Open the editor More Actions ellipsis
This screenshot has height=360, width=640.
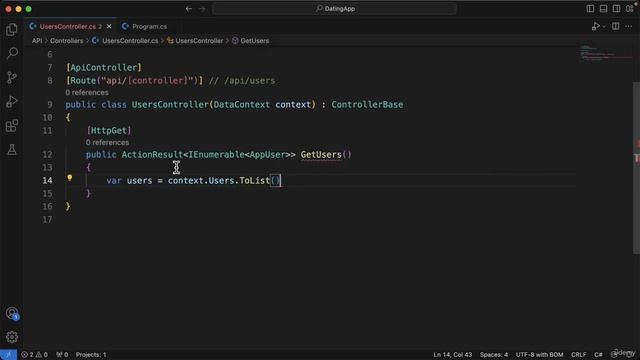point(629,27)
